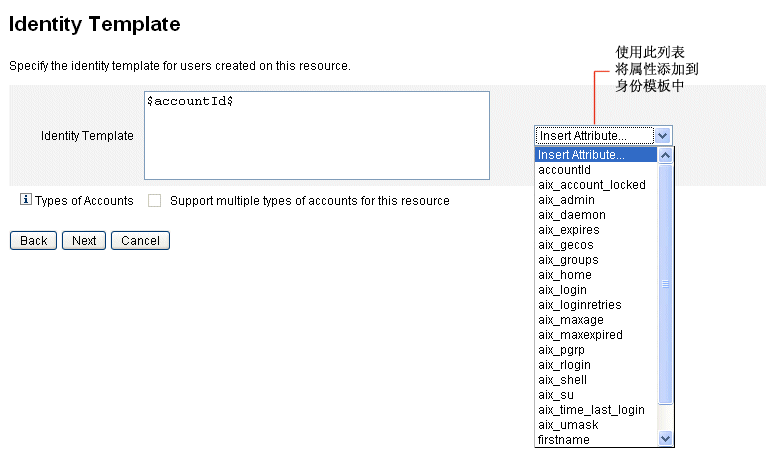This screenshot has height=455, width=766.
Task: Pick aix_gecos from the dropdown list
Action: click(596, 244)
